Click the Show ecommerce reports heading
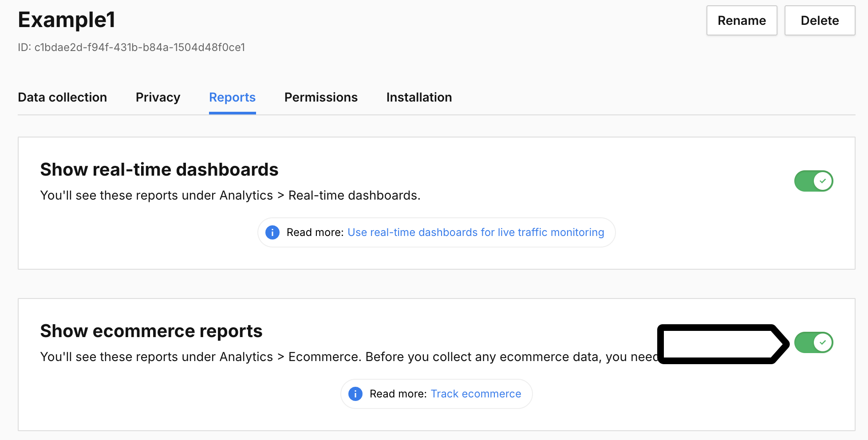The image size is (868, 440). coord(151,330)
